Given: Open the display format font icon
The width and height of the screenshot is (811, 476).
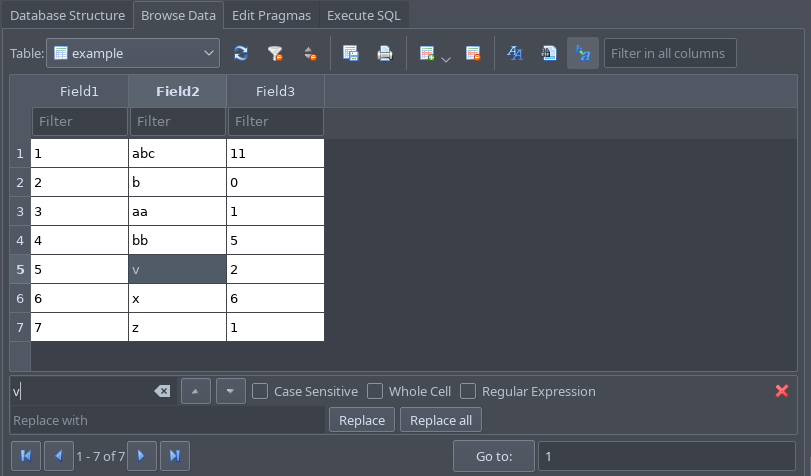Looking at the screenshot, I should [x=515, y=53].
